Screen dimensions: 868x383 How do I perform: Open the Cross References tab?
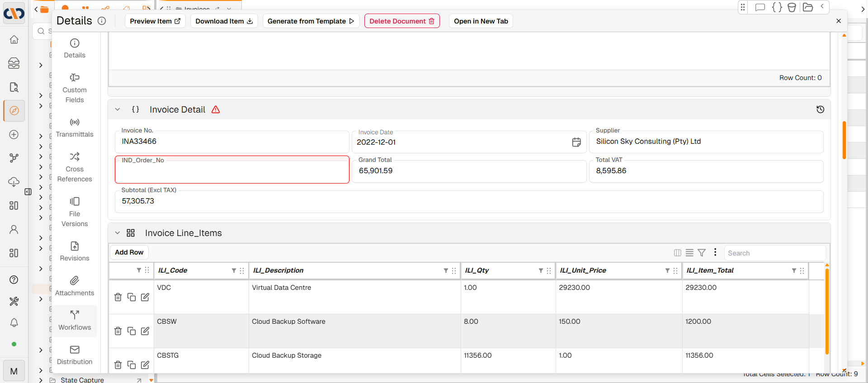(x=75, y=167)
